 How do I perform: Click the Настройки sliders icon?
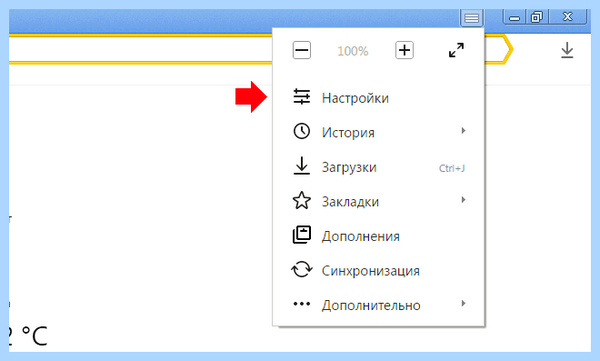(x=302, y=97)
